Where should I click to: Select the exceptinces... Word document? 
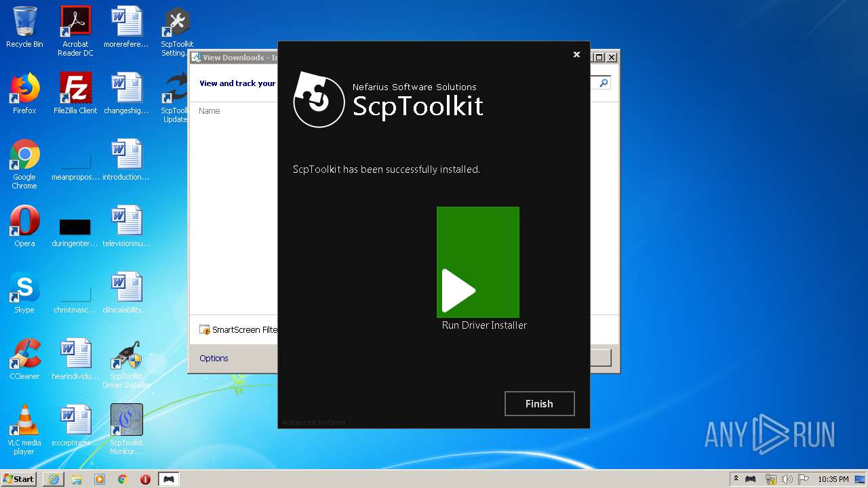coord(75,426)
